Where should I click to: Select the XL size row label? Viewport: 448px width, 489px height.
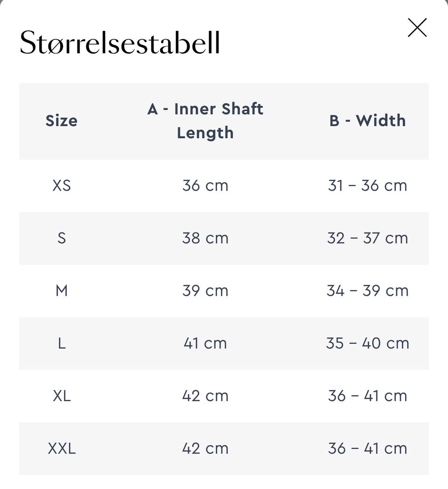62,396
